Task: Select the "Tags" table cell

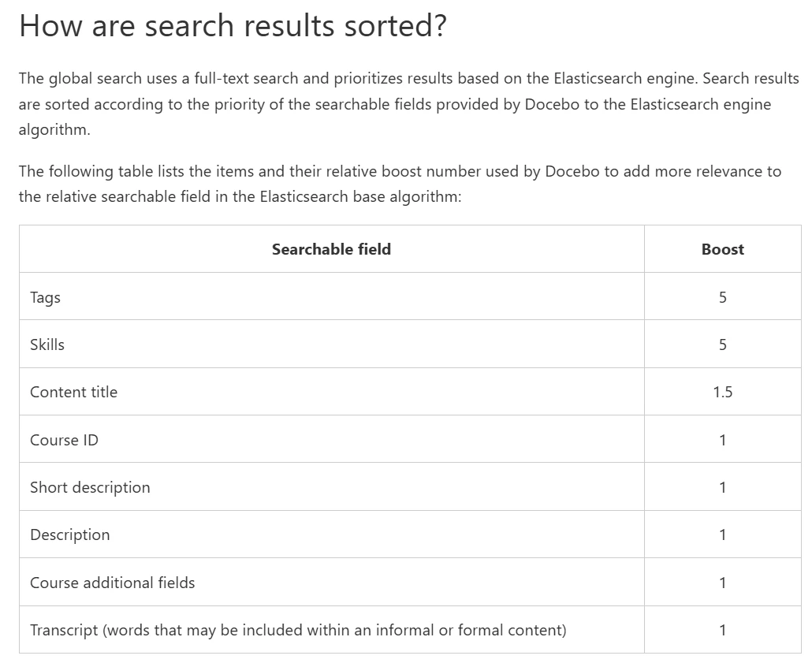Action: (x=45, y=297)
